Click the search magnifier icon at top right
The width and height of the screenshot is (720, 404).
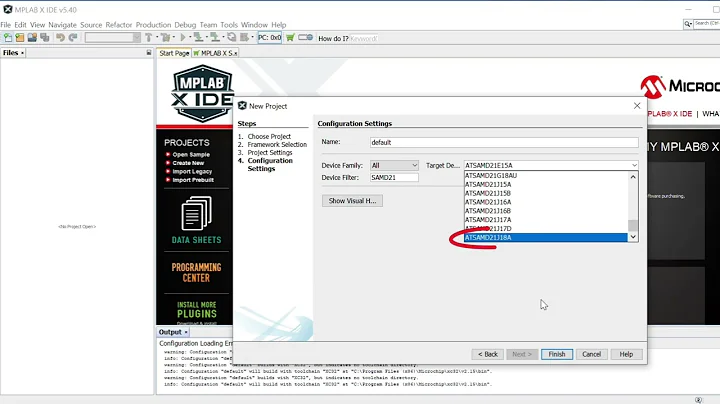click(688, 24)
